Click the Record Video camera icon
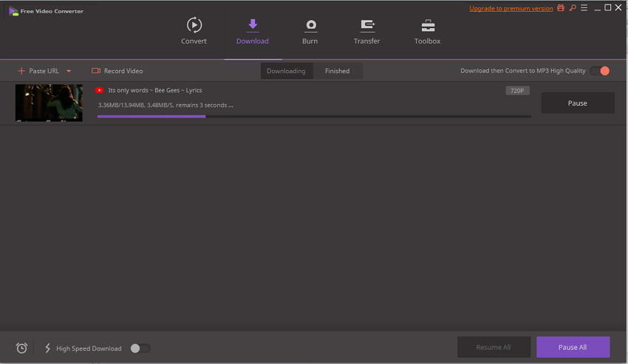Viewport: 628px width, 364px height. 96,71
